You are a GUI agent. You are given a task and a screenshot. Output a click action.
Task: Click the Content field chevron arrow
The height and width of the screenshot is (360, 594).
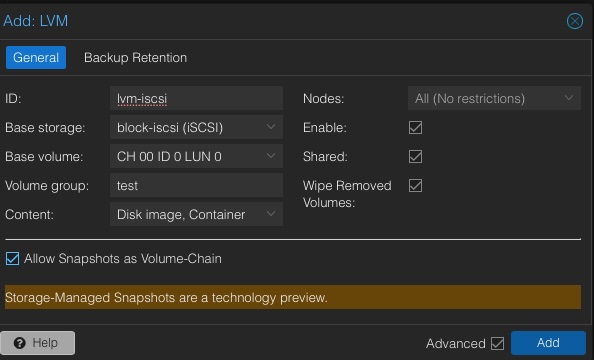pos(270,214)
